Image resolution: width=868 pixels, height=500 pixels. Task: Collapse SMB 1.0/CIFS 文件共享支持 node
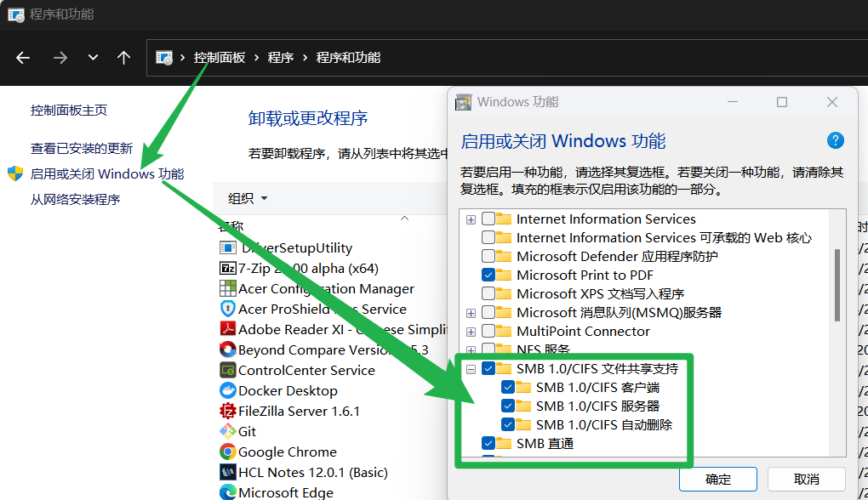click(471, 369)
